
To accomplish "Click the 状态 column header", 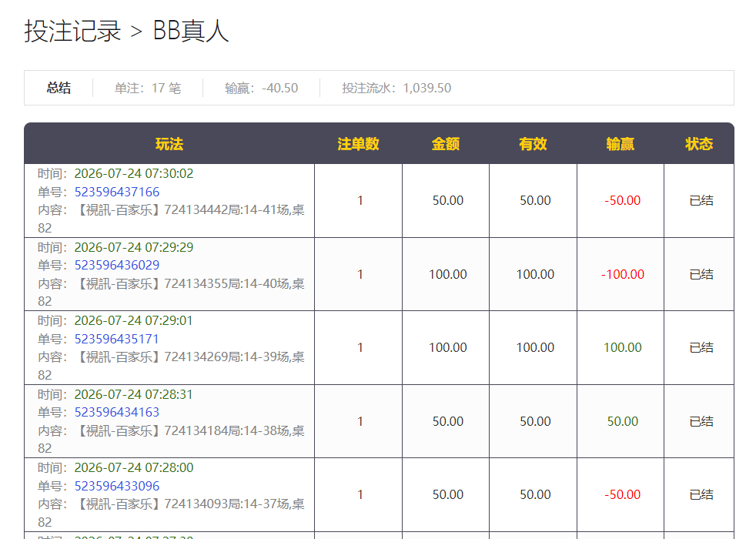I will coord(699,144).
